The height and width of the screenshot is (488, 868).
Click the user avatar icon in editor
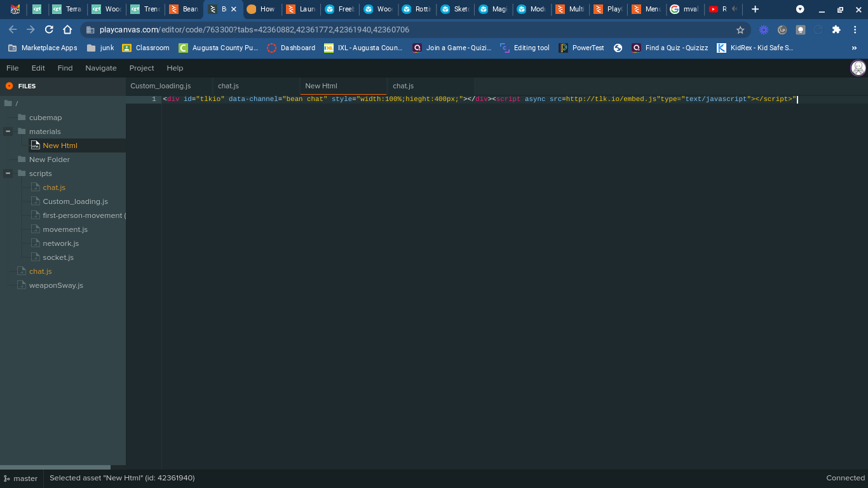point(858,68)
